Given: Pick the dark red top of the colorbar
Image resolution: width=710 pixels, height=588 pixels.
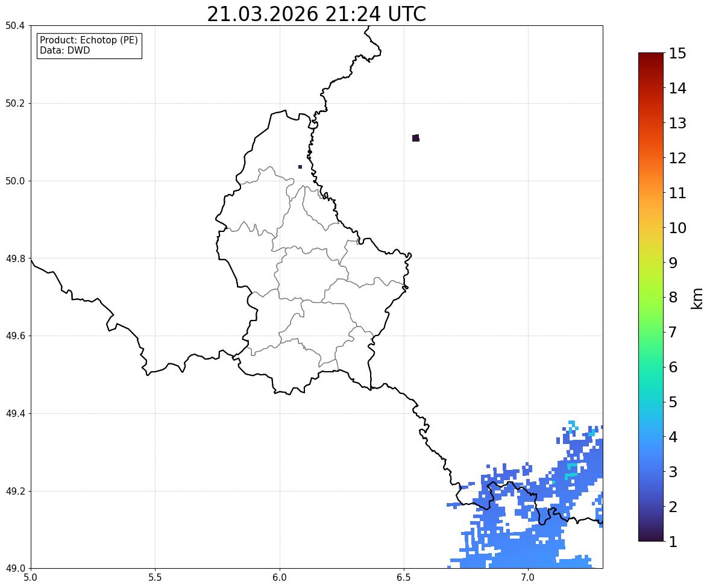Looking at the screenshot, I should [x=651, y=55].
